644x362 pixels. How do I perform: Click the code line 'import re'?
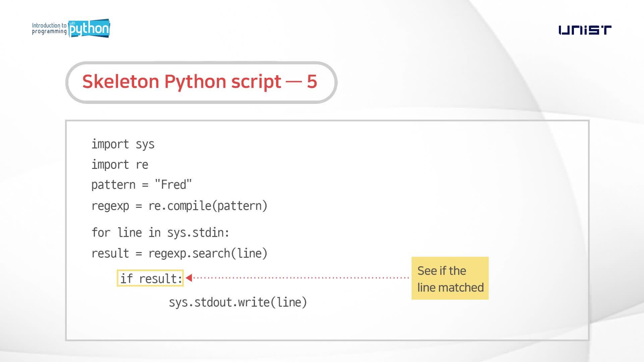[x=120, y=165]
